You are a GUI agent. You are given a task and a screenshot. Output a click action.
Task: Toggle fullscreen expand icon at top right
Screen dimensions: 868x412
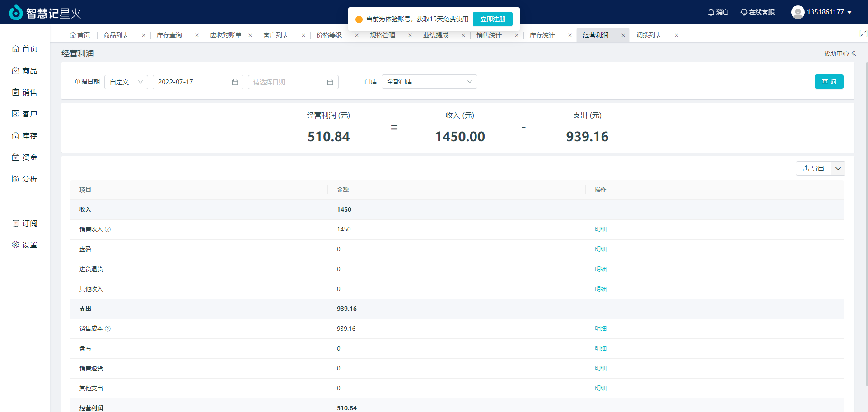863,33
